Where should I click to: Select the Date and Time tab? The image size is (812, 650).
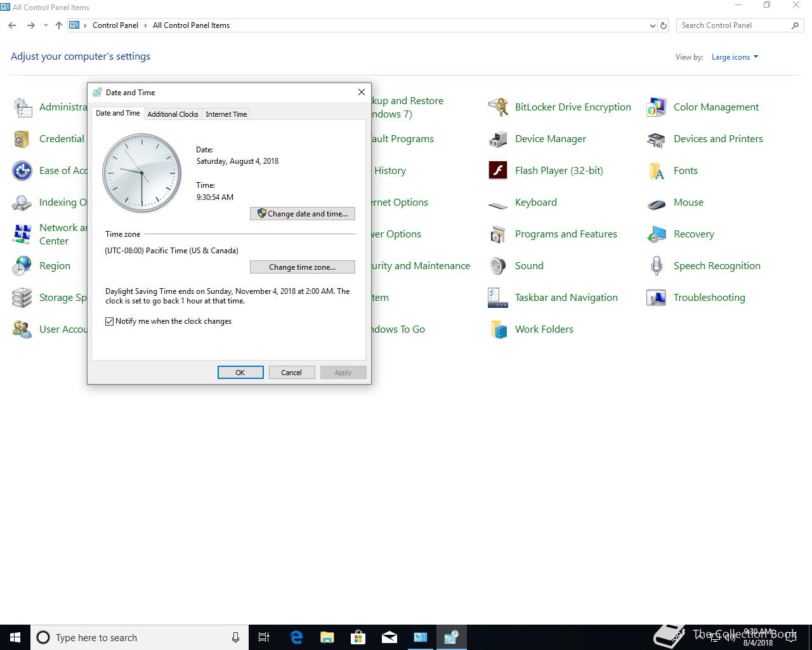[x=118, y=113]
